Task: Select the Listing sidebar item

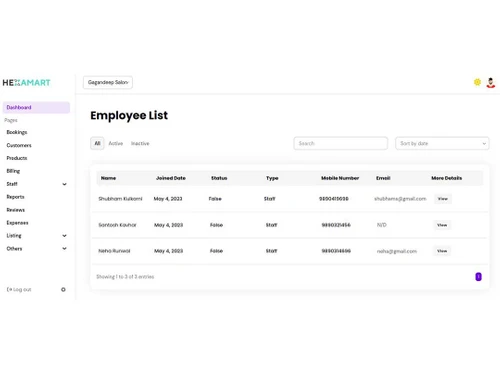Action: [x=14, y=236]
